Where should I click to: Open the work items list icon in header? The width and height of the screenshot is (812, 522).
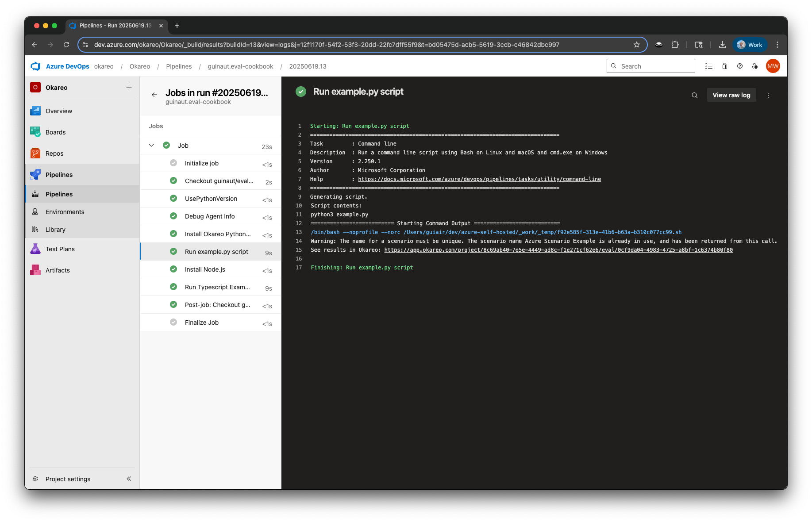[x=709, y=66]
